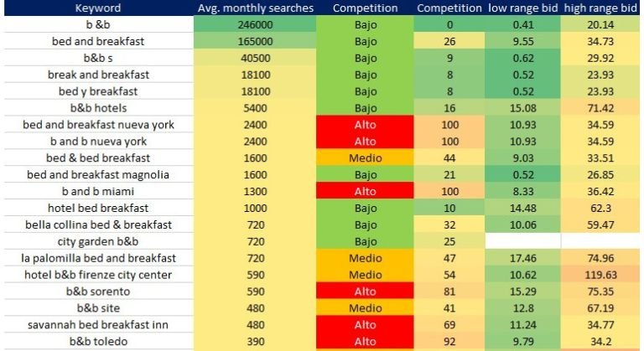The image size is (644, 351).
Task: Click the 165000 searches cell
Action: 255,41
